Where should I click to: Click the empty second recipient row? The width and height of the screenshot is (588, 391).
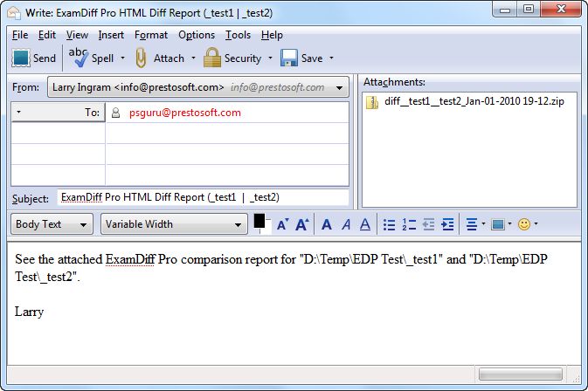228,133
